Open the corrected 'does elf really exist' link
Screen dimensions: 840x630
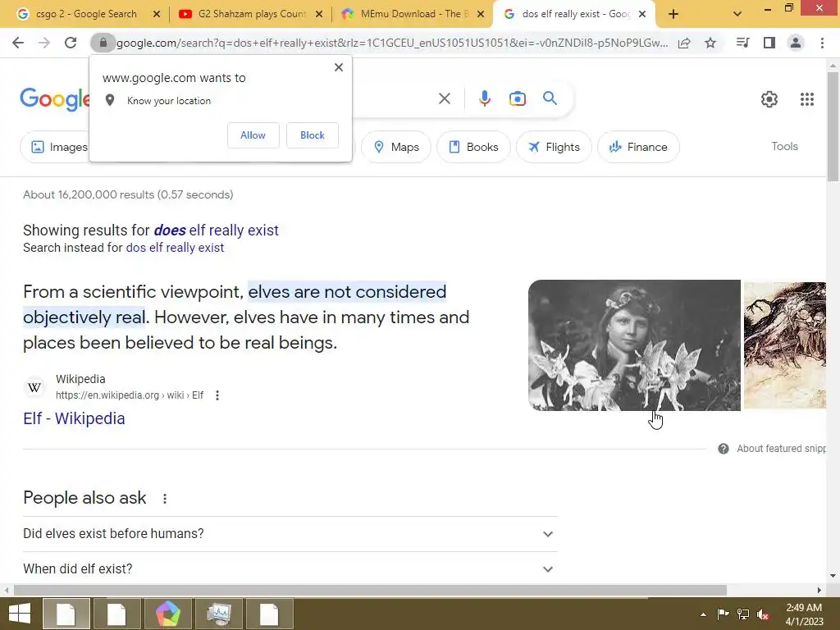217,231
